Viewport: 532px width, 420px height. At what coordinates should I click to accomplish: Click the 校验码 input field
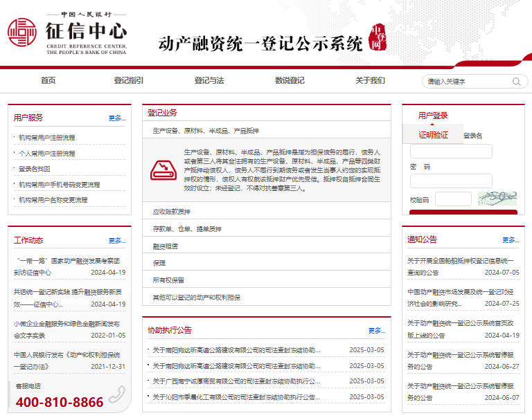pos(453,199)
